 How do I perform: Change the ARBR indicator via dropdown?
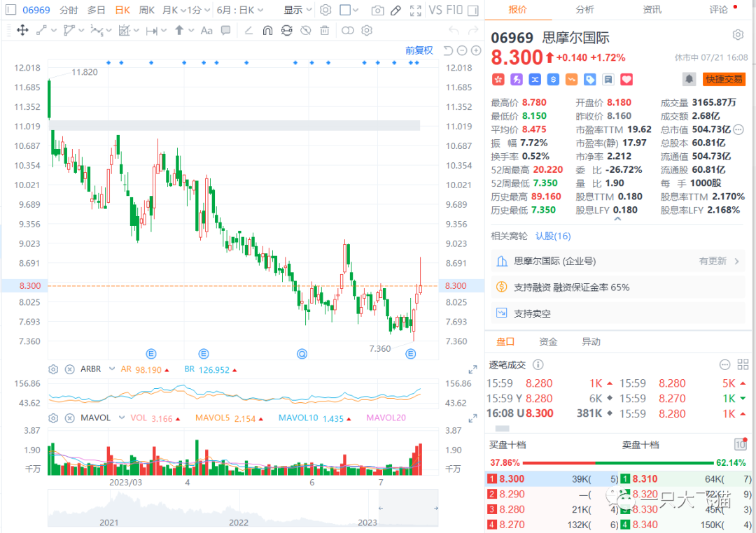pyautogui.click(x=112, y=369)
